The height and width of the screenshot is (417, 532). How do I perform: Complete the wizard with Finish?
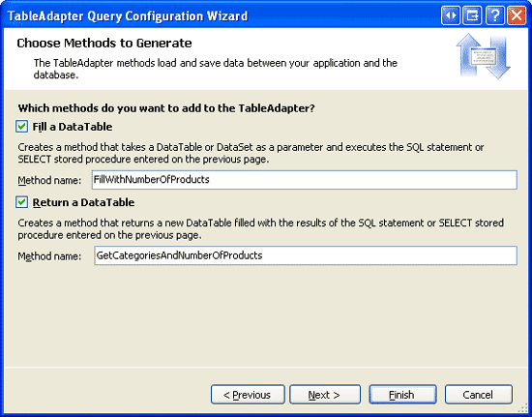tap(402, 395)
